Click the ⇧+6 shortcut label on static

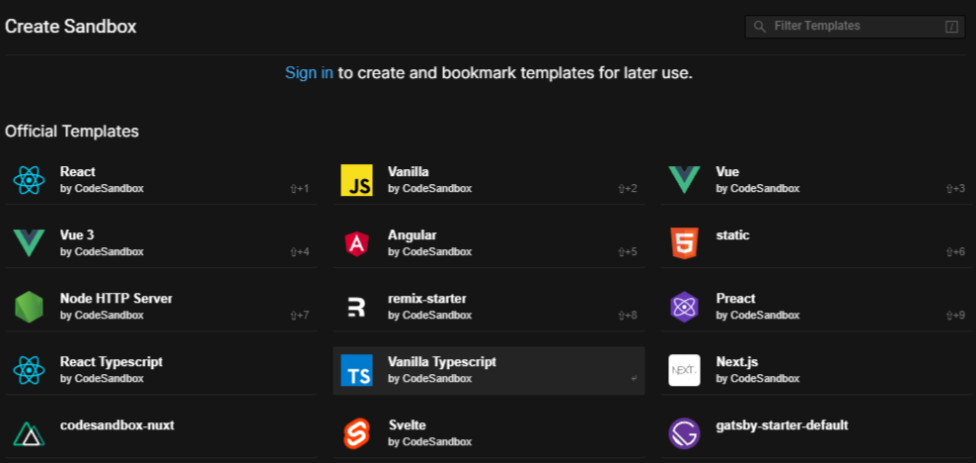tap(955, 252)
